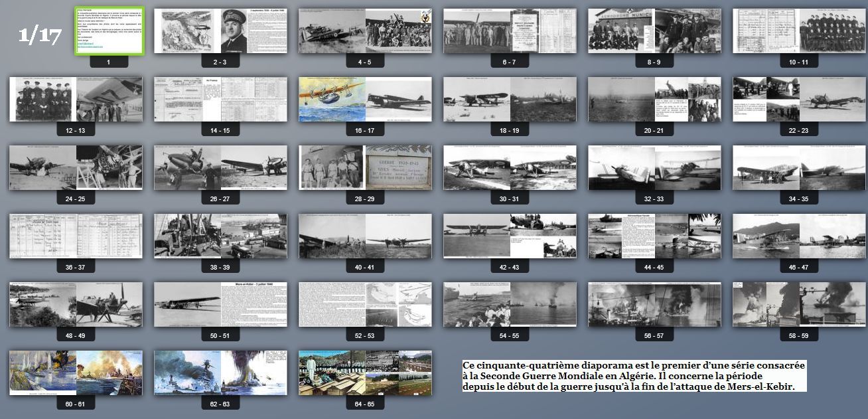Open the pages 10 - 11 spread thumbnail
This screenshot has width=868, height=419.
click(799, 31)
